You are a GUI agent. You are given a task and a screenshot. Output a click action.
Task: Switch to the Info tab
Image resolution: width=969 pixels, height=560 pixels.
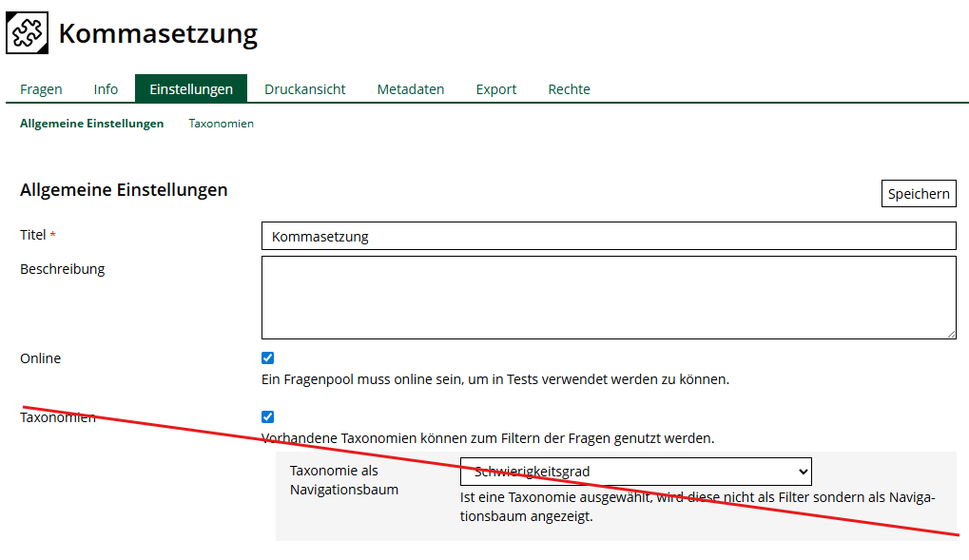pos(106,89)
